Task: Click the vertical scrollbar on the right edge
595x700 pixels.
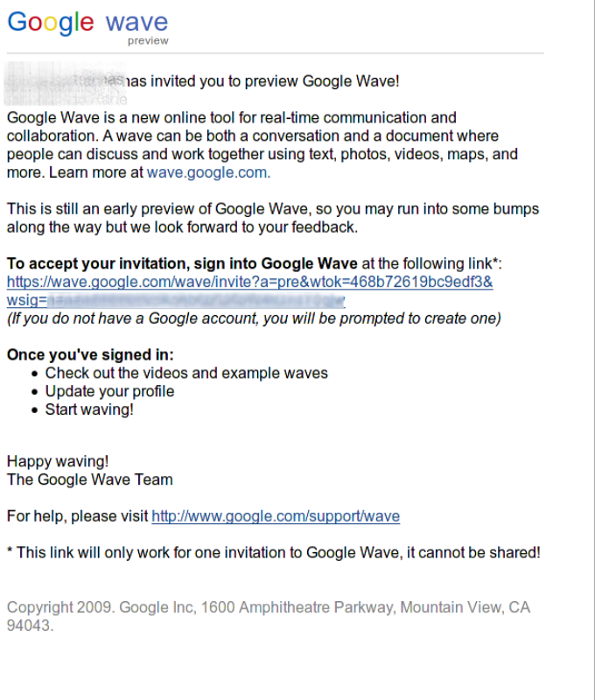Action: (x=593, y=350)
